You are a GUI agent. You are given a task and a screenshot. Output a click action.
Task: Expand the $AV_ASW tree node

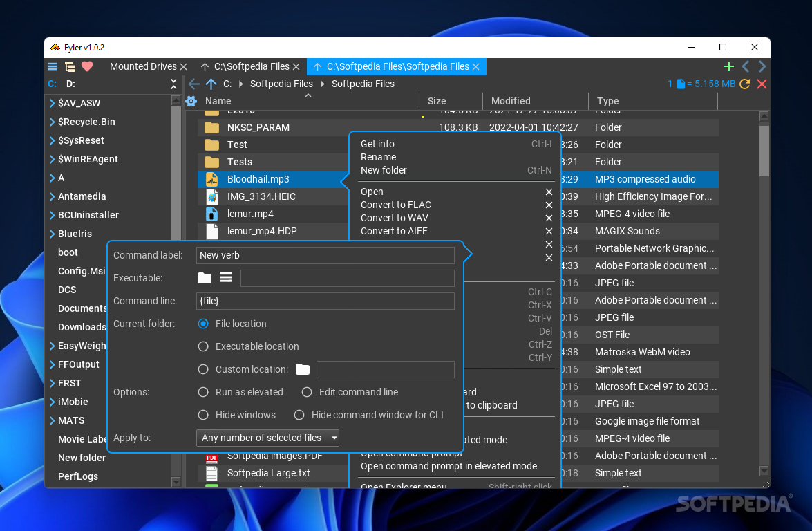pyautogui.click(x=53, y=103)
